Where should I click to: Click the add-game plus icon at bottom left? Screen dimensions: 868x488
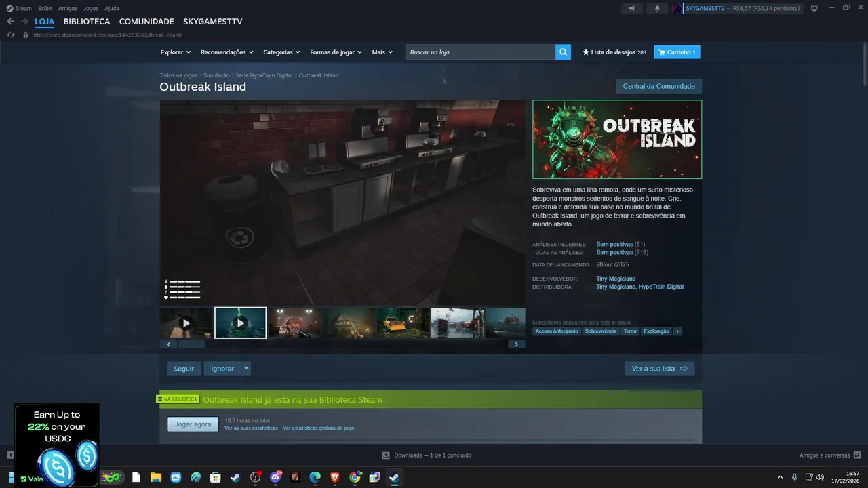tap(10, 455)
